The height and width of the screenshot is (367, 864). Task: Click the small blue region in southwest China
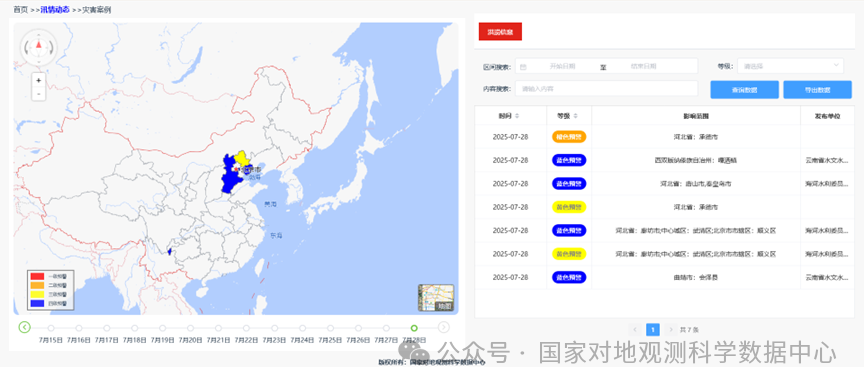coord(170,252)
